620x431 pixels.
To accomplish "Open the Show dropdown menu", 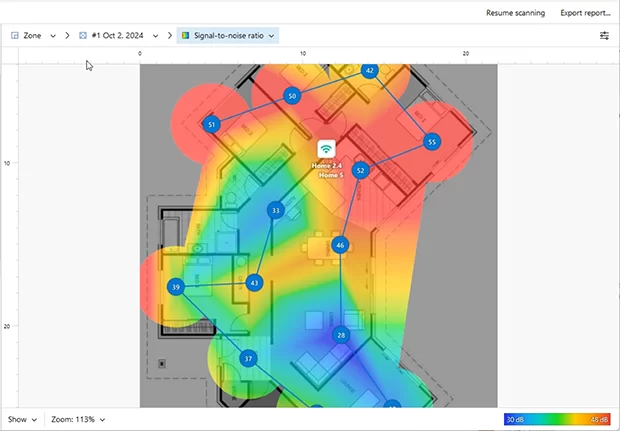I will pos(22,419).
